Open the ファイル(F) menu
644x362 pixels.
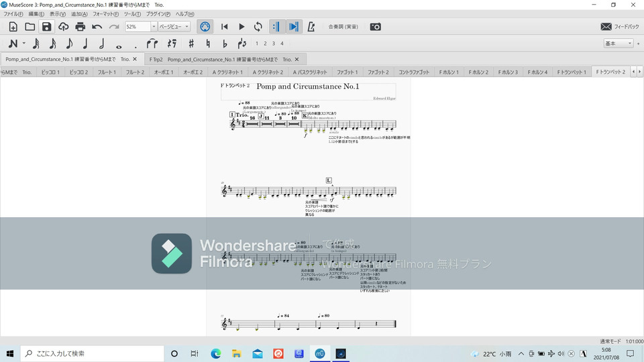13,14
